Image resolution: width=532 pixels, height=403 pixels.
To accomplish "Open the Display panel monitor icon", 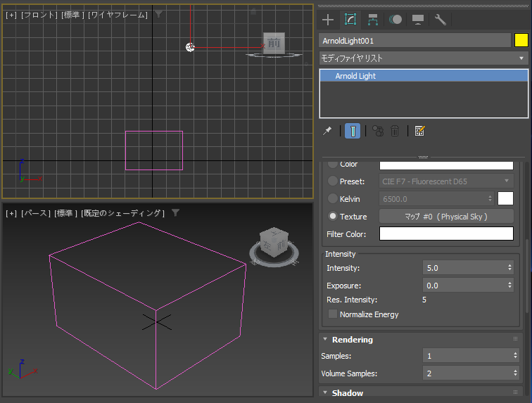I will tap(418, 20).
